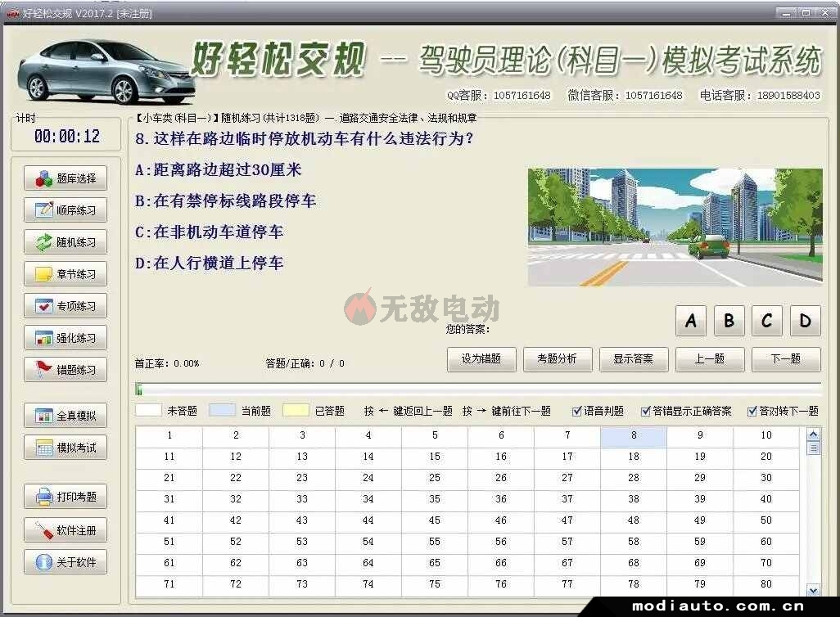Screen dimensions: 840x617
Task: Select option text A:距离路边超过30厘米
Action: (x=218, y=169)
